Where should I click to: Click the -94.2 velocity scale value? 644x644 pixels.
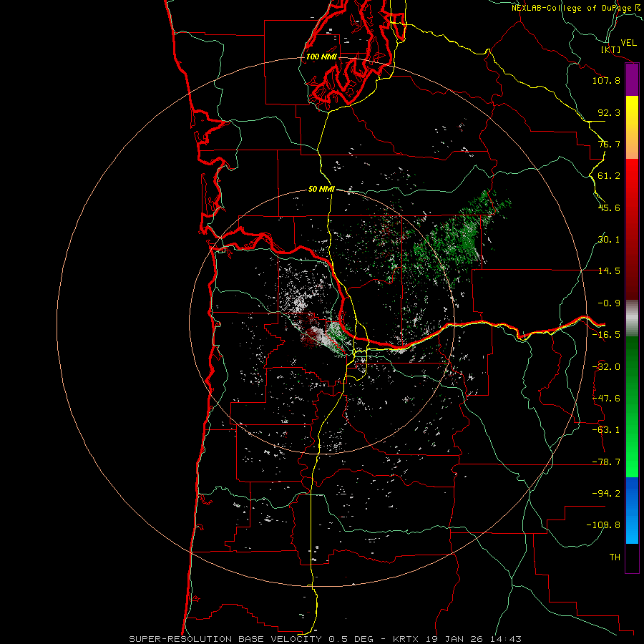pos(606,494)
